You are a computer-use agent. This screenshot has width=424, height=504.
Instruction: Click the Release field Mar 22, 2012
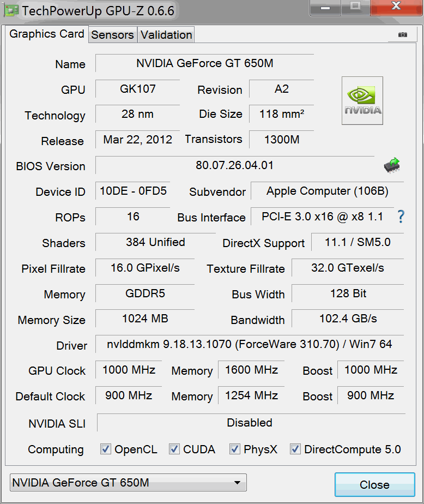[x=137, y=140]
